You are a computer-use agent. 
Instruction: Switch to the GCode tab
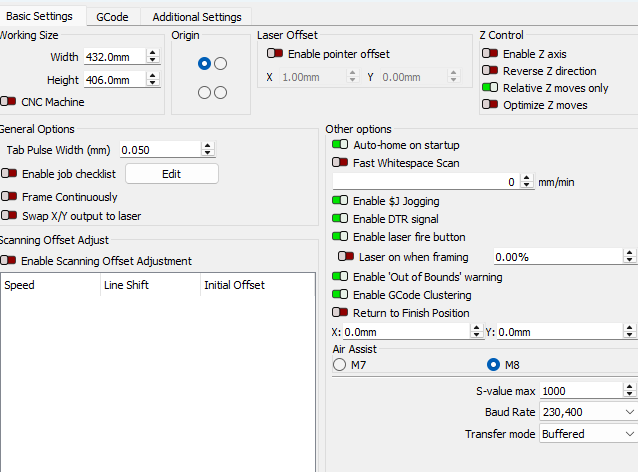pyautogui.click(x=112, y=17)
